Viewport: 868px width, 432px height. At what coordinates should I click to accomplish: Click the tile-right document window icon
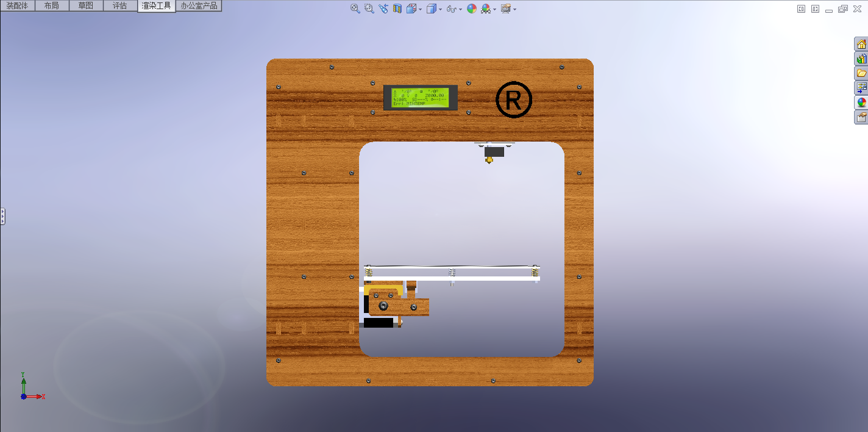815,9
